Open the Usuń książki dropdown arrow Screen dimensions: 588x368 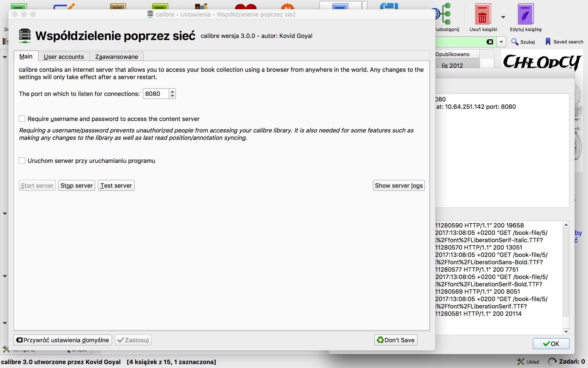[x=503, y=17]
